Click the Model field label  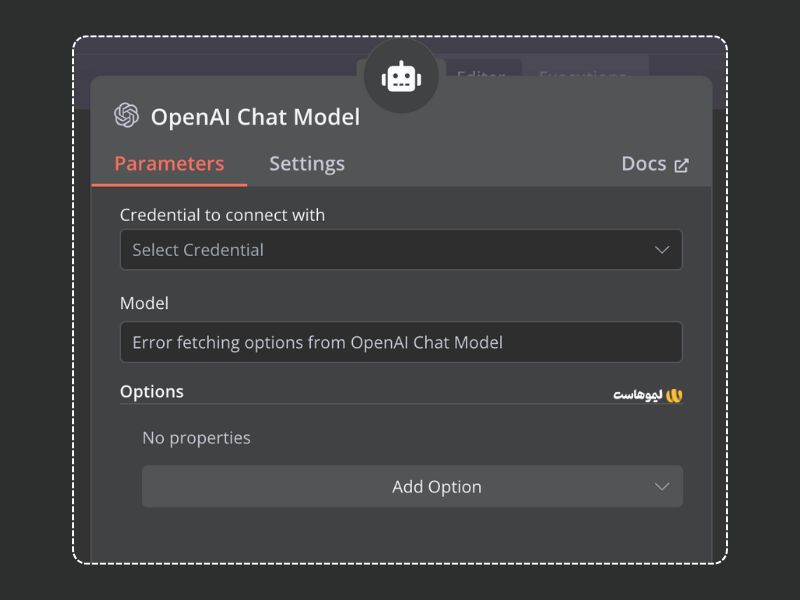pyautogui.click(x=144, y=303)
